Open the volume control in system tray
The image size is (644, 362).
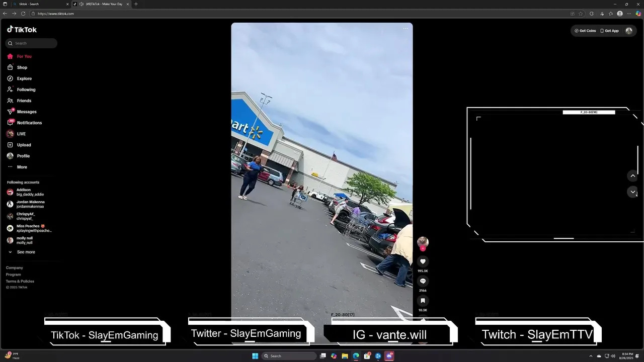(x=613, y=356)
